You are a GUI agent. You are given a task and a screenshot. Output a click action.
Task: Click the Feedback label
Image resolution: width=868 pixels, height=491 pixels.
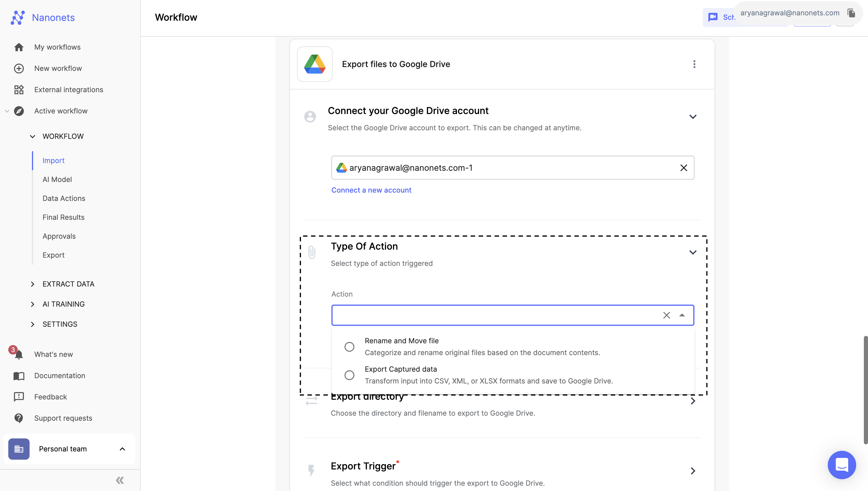pyautogui.click(x=51, y=397)
